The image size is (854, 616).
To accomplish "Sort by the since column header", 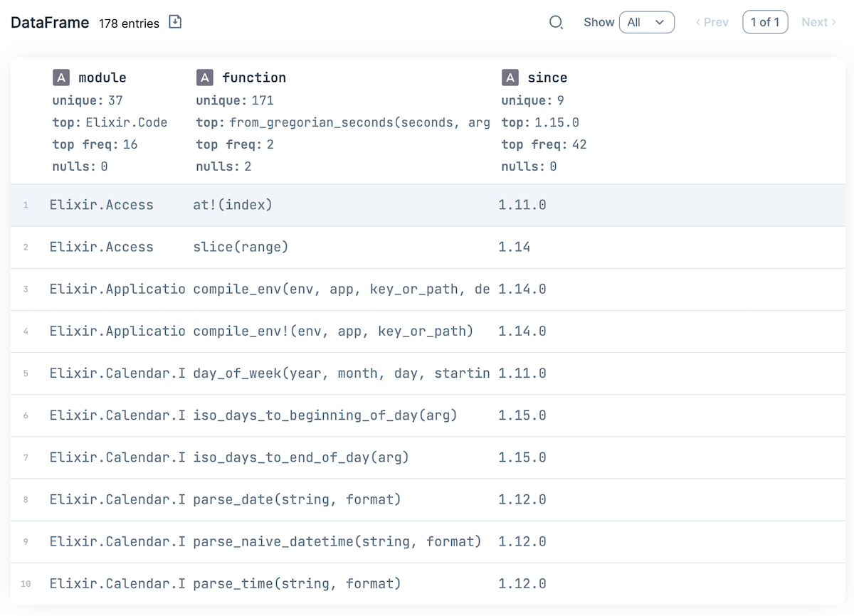I will pyautogui.click(x=547, y=78).
